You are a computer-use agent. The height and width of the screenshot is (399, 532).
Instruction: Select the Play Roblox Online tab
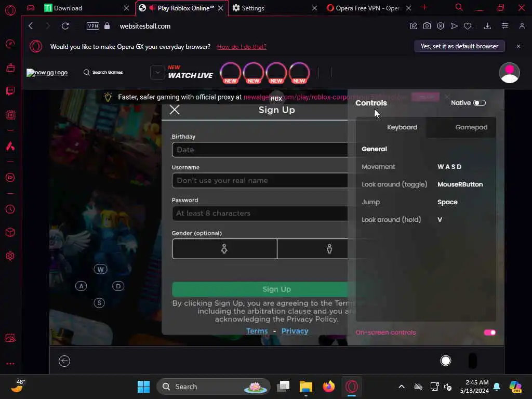181,8
